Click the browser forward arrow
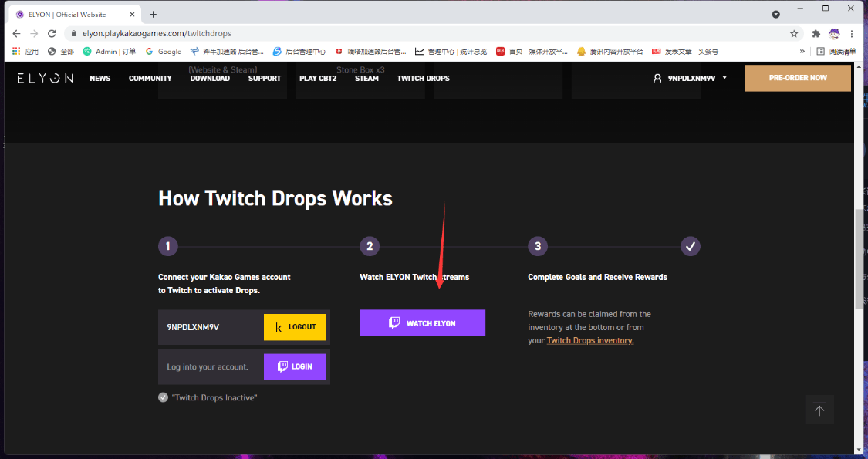This screenshot has width=868, height=459. [34, 34]
